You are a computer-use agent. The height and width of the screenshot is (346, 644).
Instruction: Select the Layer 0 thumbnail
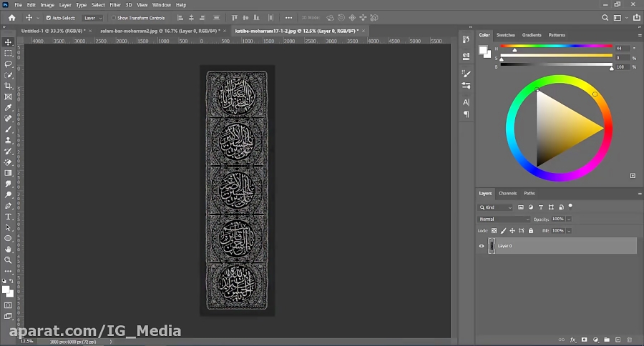click(492, 246)
